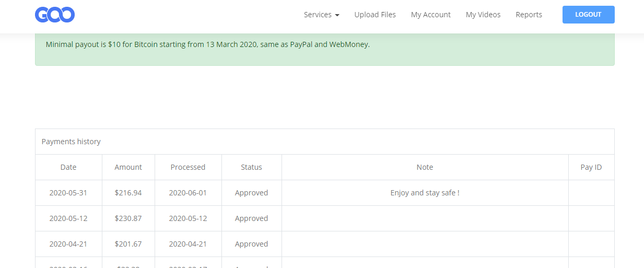Click the green minimal payout notice
This screenshot has height=268, width=644.
coord(324,49)
